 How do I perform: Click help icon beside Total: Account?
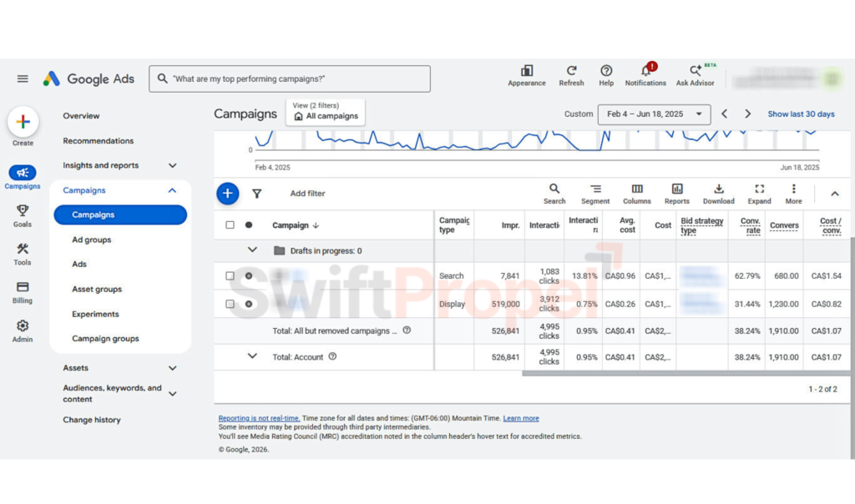[332, 356]
